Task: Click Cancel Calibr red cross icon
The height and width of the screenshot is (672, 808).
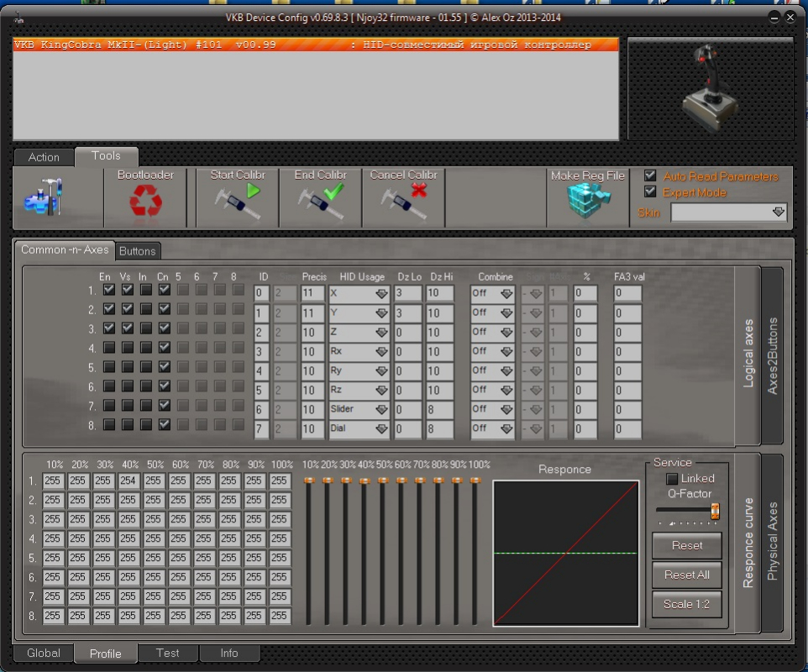Action: point(403,200)
